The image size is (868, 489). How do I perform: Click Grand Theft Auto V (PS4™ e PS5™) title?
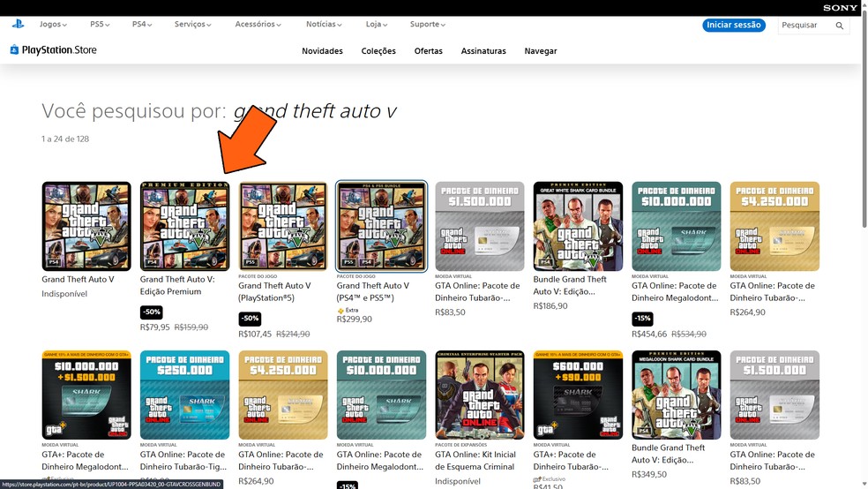[x=373, y=291]
